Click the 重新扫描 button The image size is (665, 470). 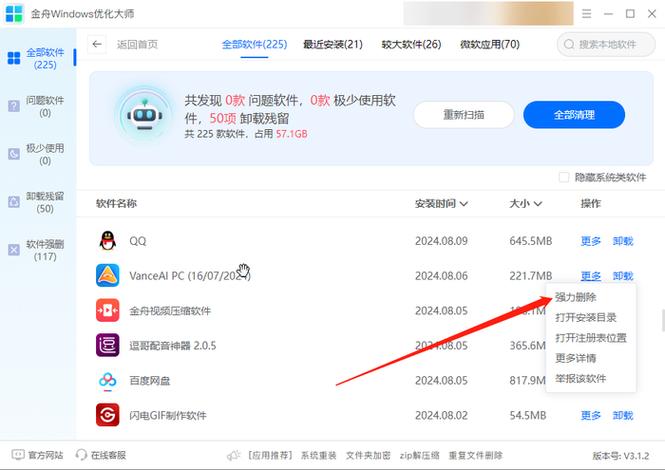pos(464,115)
